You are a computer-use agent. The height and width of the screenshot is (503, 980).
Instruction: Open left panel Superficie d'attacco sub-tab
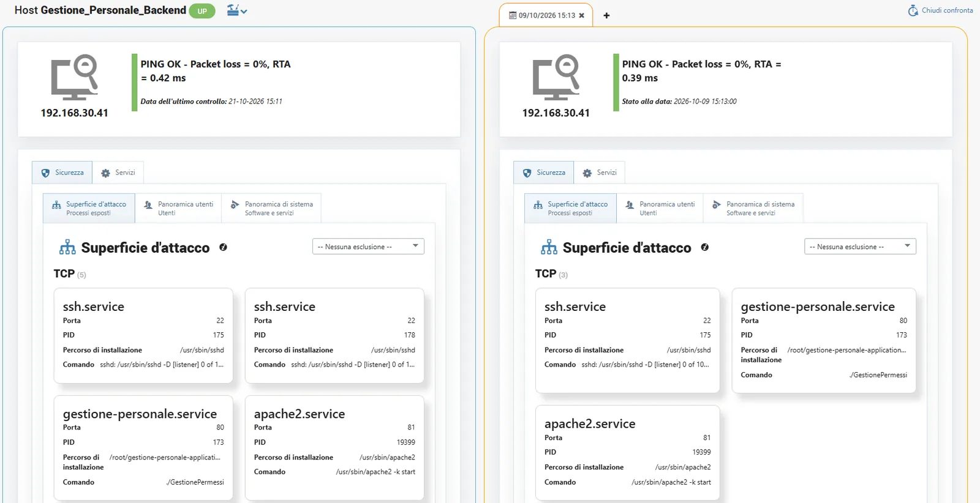tap(89, 208)
